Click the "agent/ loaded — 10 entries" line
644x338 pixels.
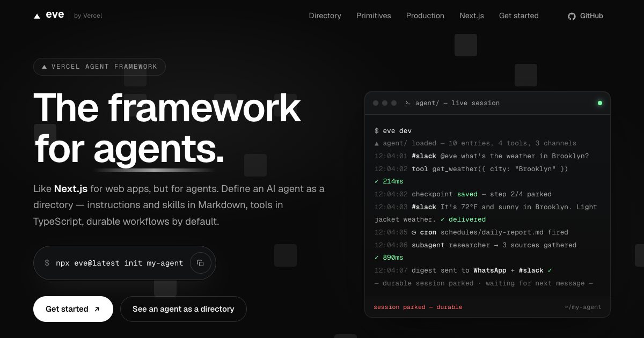(x=475, y=143)
